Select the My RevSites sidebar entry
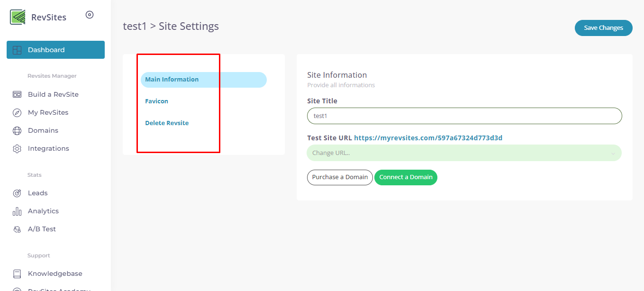 coord(47,112)
